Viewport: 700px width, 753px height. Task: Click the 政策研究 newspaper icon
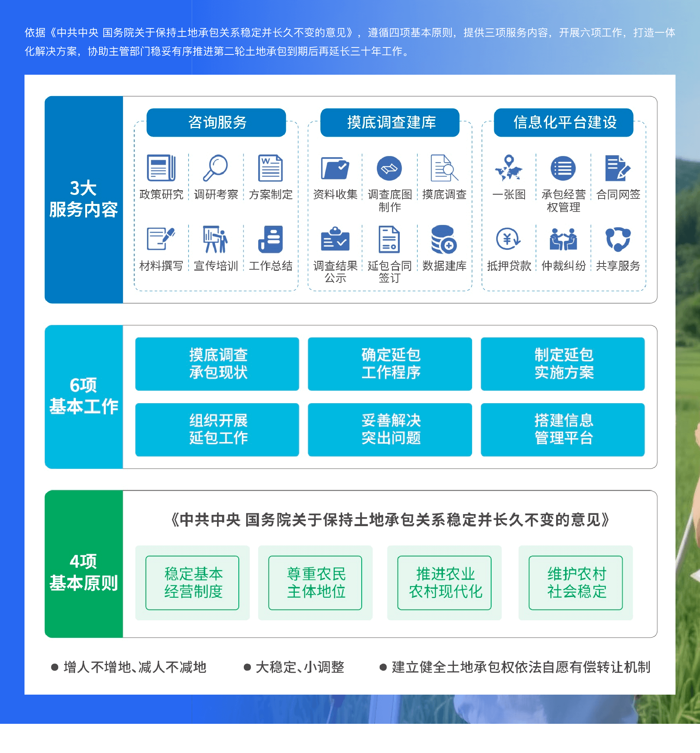[161, 168]
